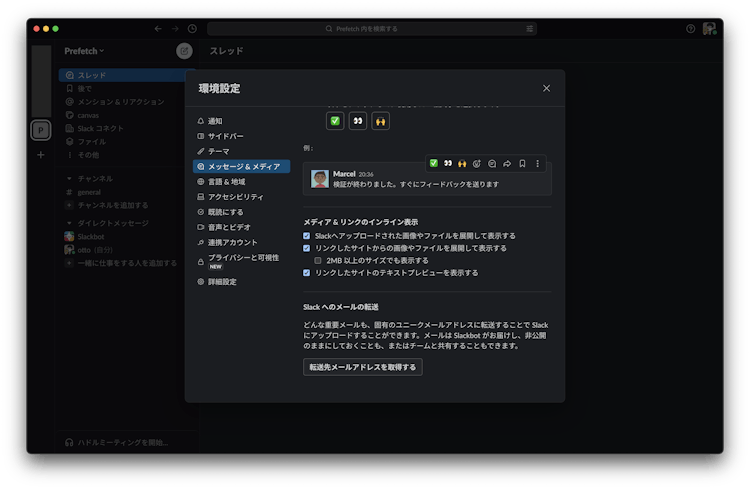
Task: Click the raised hands emoji button above example
Action: pyautogui.click(x=380, y=120)
